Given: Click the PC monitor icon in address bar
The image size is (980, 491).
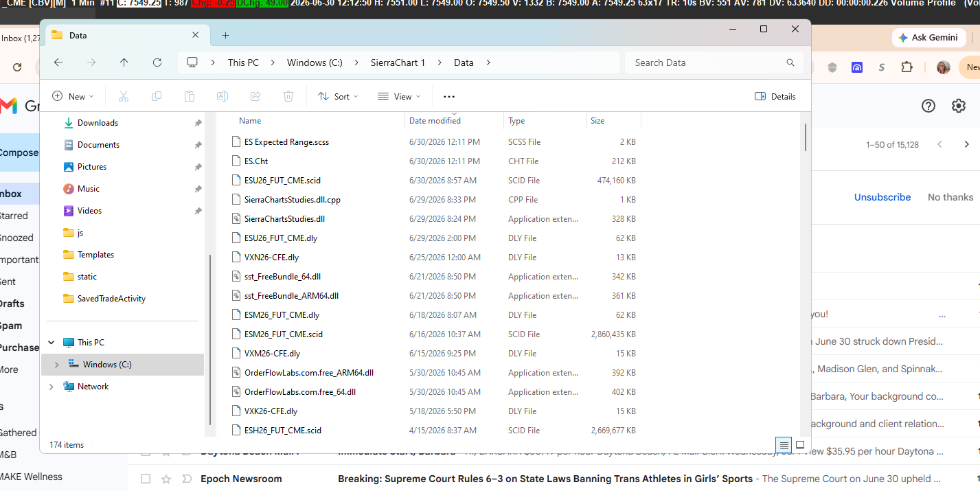Looking at the screenshot, I should (x=192, y=62).
